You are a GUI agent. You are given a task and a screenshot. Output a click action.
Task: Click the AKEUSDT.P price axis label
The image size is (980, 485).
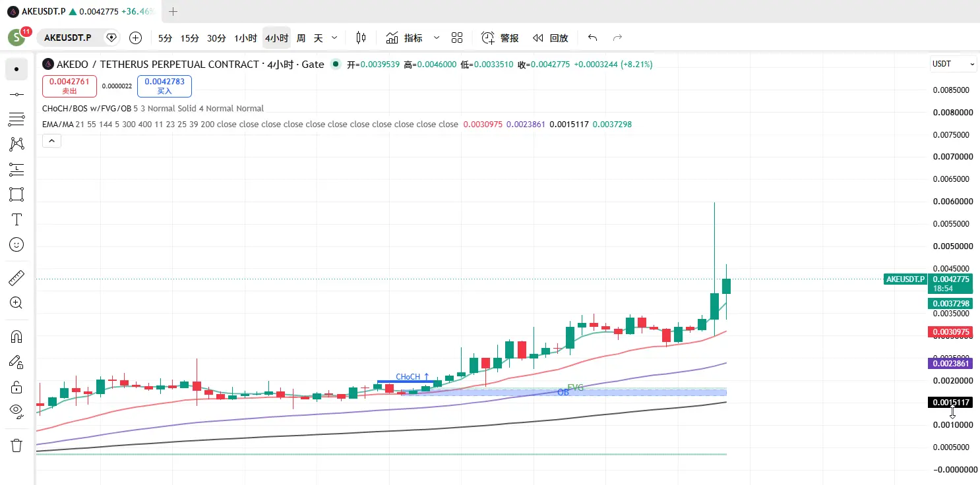[905, 279]
